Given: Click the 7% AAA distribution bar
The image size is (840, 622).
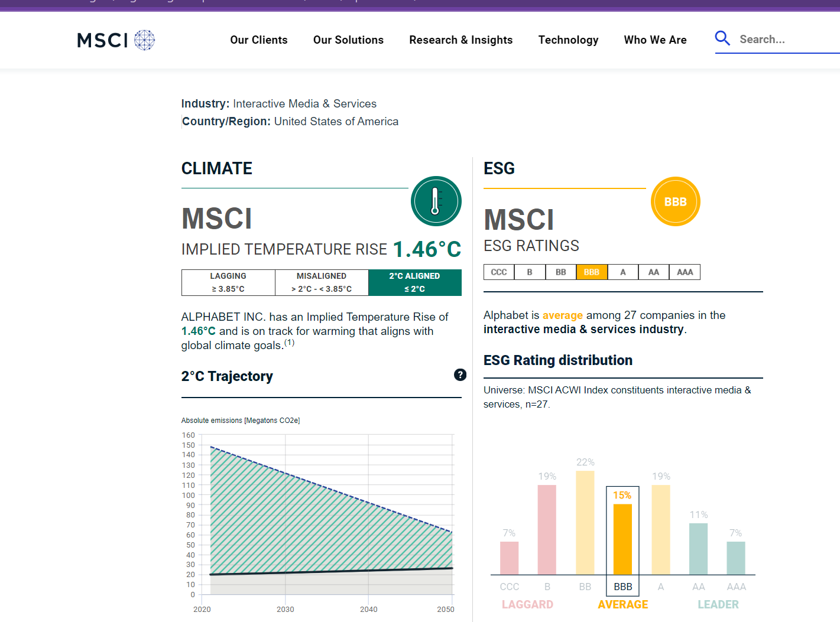Looking at the screenshot, I should [736, 558].
